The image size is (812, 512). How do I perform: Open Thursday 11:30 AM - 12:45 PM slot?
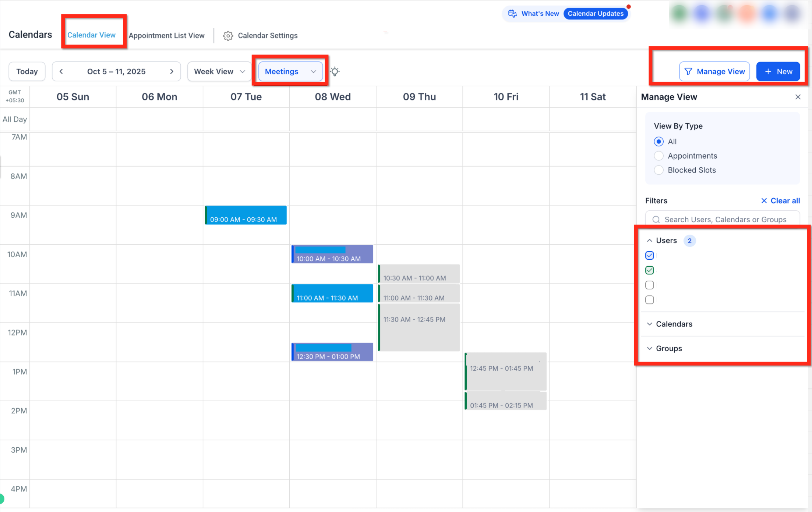[419, 327]
